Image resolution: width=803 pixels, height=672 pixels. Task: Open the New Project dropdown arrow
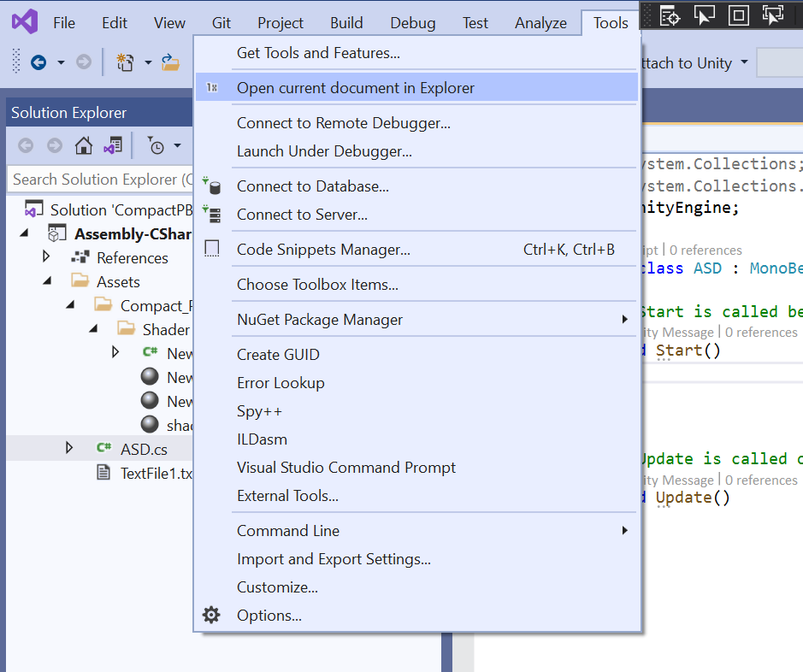148,62
